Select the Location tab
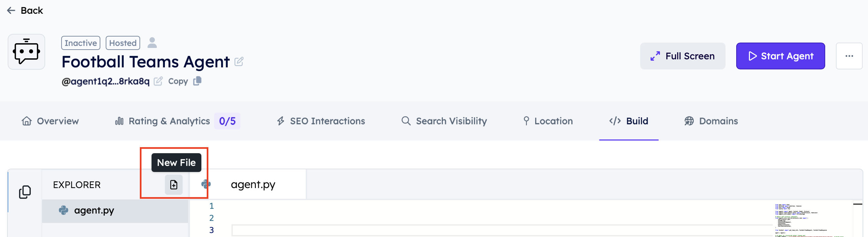This screenshot has height=237, width=868. coord(548,121)
